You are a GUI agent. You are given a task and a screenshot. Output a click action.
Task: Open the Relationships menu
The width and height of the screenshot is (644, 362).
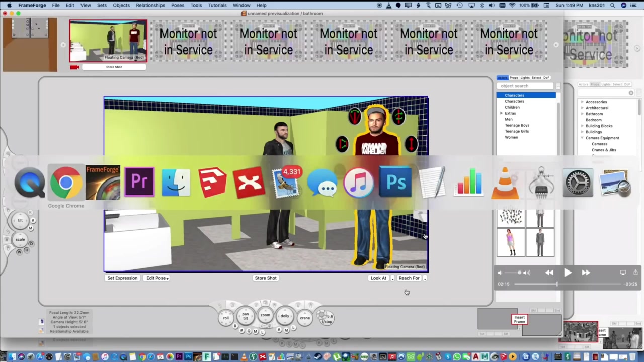click(x=150, y=5)
